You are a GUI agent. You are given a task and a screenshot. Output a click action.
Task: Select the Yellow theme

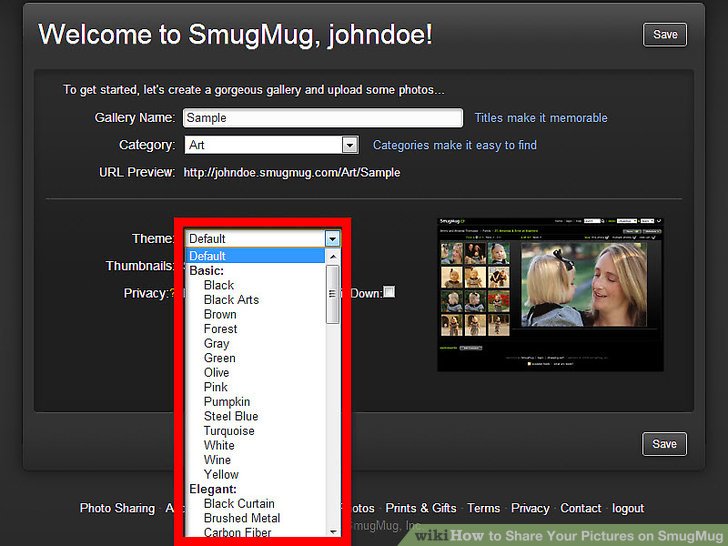tap(221, 474)
